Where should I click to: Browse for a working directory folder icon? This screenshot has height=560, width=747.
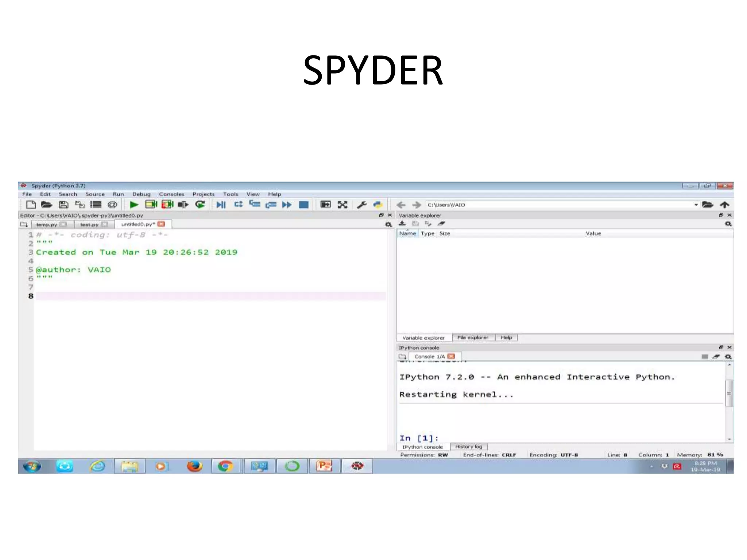(707, 205)
